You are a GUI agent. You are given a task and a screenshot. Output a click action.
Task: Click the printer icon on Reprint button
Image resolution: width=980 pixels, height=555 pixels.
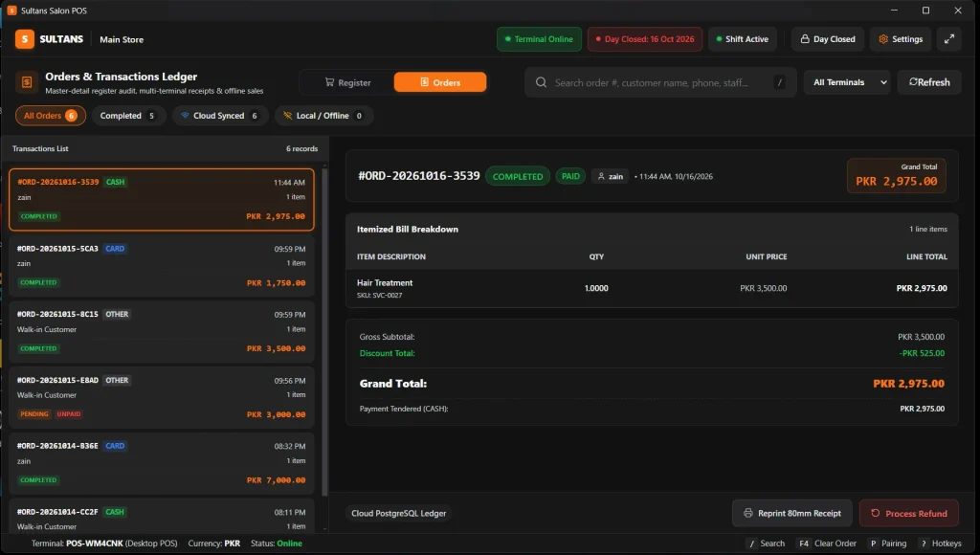pos(748,513)
